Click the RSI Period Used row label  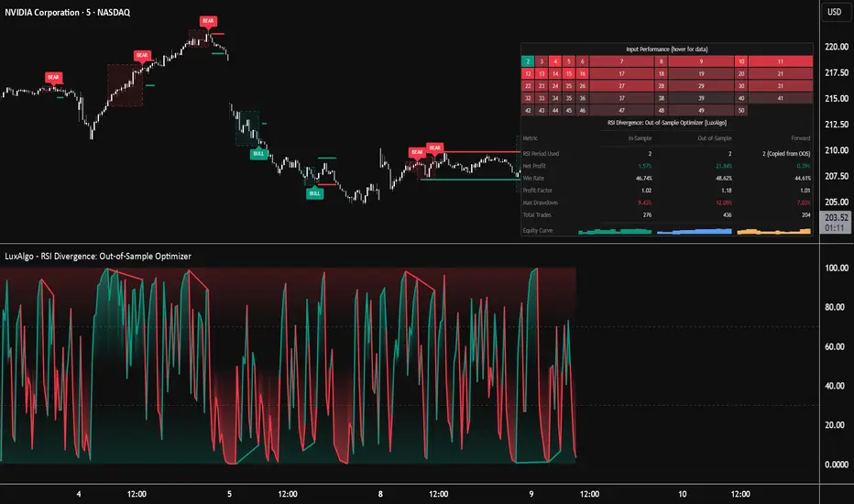click(x=541, y=154)
